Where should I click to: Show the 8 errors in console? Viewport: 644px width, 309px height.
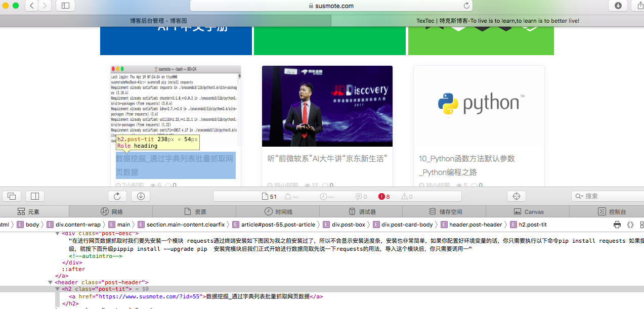coord(384,197)
